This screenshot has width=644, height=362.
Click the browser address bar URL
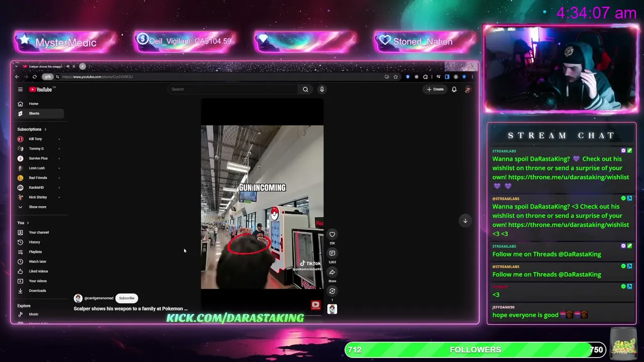coord(97,77)
